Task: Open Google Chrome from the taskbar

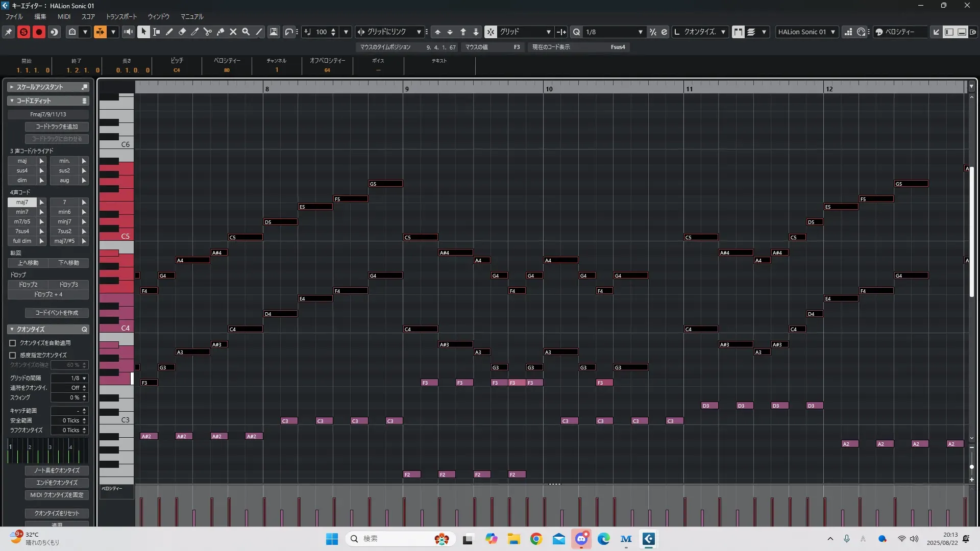Action: coord(536,539)
